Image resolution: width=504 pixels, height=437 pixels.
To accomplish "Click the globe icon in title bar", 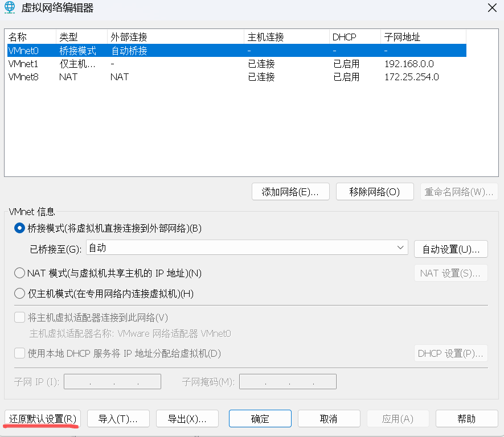I will coord(10,7).
